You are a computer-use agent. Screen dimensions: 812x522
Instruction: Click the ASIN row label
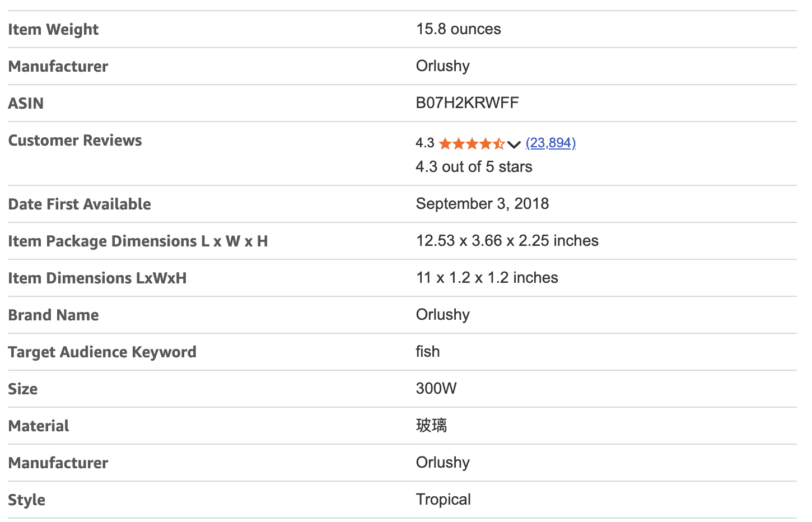26,104
